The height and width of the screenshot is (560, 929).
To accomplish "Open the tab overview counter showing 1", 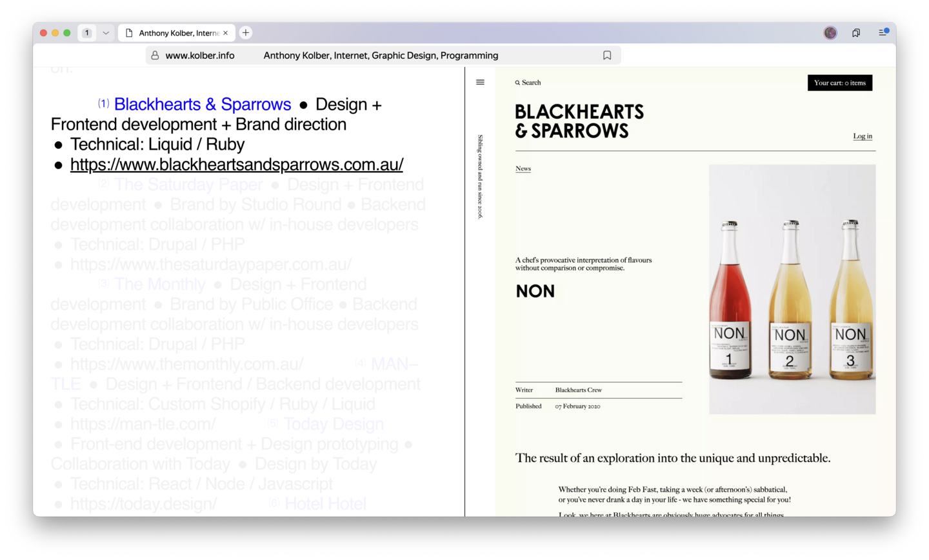I will click(x=87, y=33).
